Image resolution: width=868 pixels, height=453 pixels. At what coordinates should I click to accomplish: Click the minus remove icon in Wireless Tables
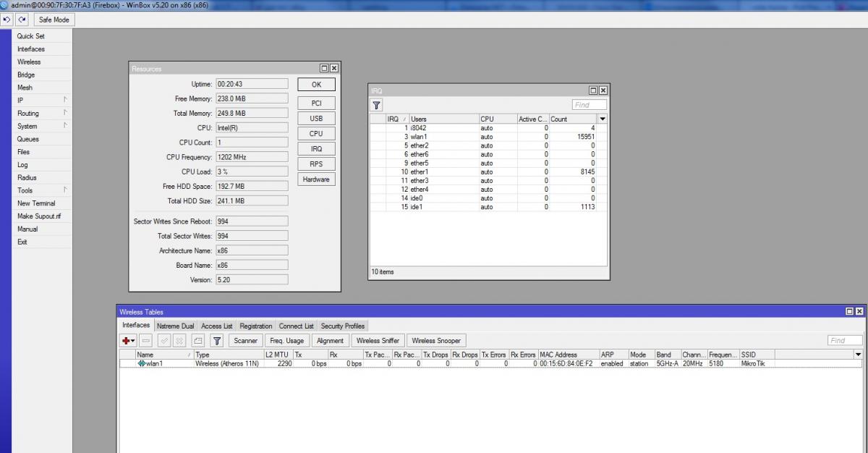145,340
